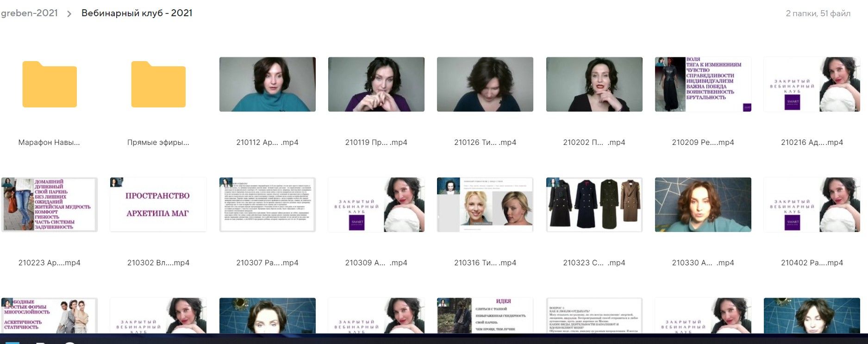This screenshot has height=344, width=868.
Task: Open the Марафон Навы... folder
Action: point(50,85)
